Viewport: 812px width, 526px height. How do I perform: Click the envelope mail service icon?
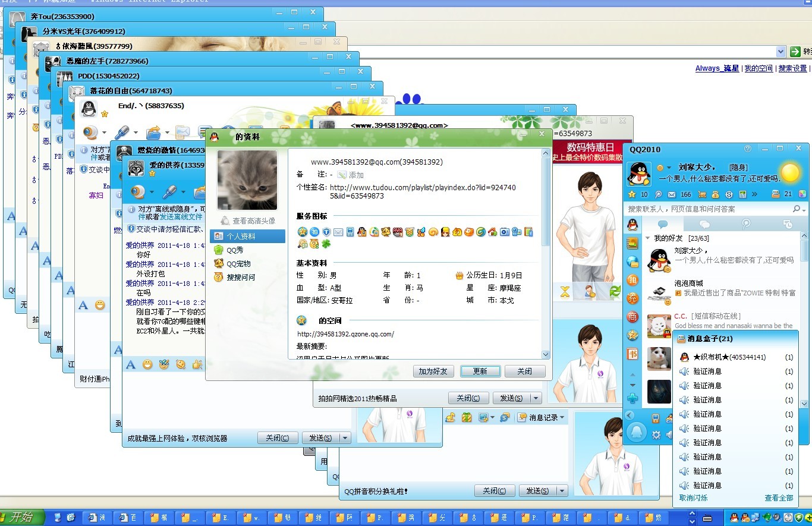pos(338,232)
